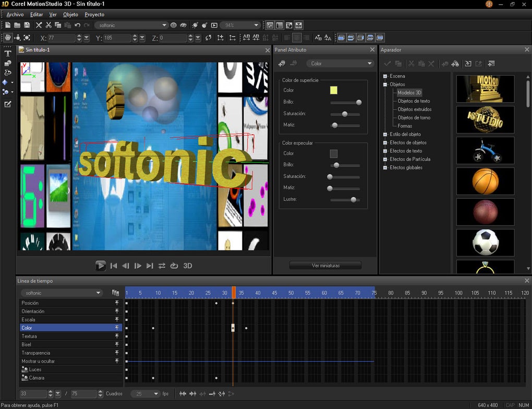This screenshot has height=409, width=532.
Task: Select the basketball model thumbnail
Action: coord(485,181)
